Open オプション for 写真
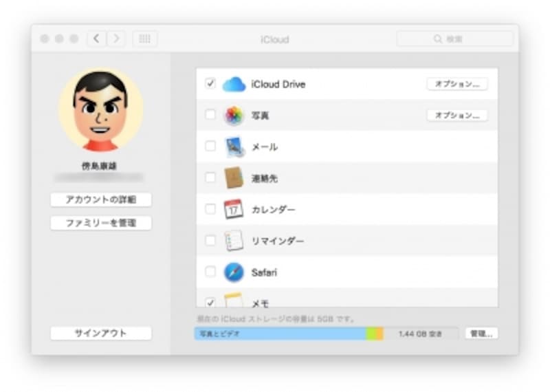The height and width of the screenshot is (392, 550). click(x=457, y=116)
